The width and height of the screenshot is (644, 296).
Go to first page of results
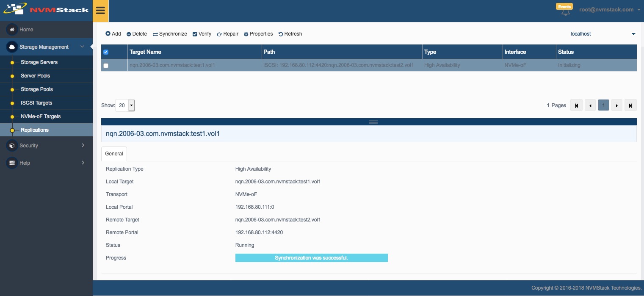576,105
